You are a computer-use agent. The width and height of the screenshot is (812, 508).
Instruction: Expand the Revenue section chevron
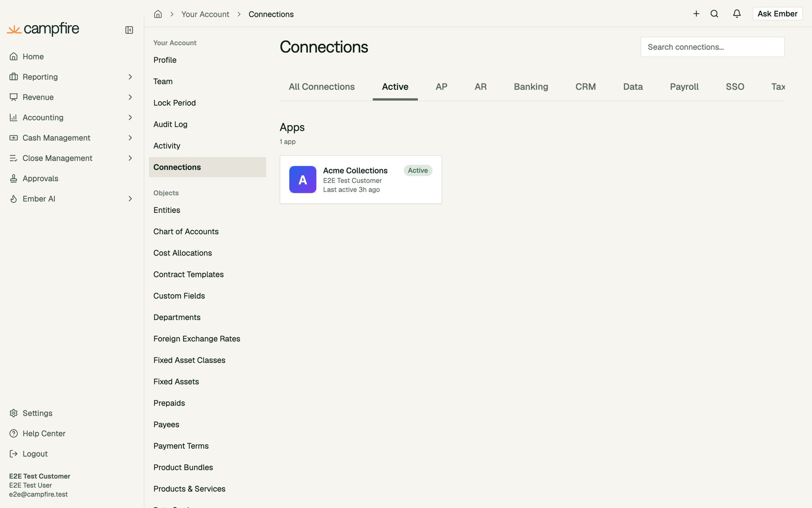(130, 97)
